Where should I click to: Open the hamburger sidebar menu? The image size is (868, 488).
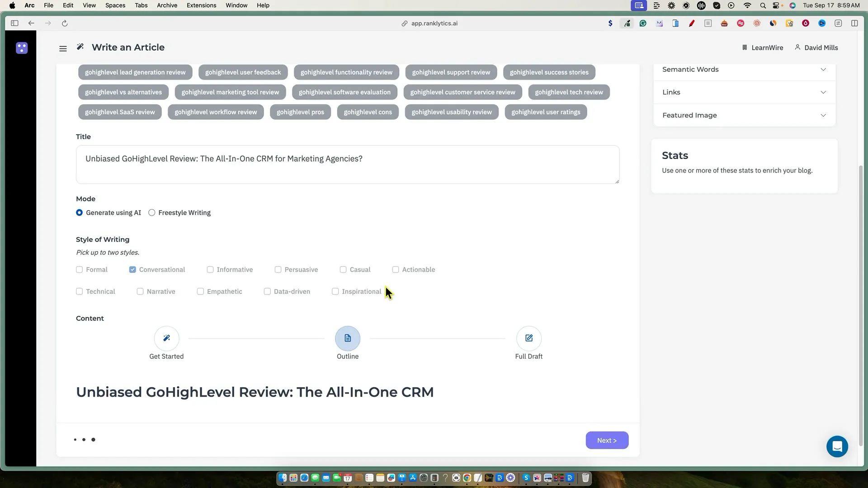(x=63, y=48)
